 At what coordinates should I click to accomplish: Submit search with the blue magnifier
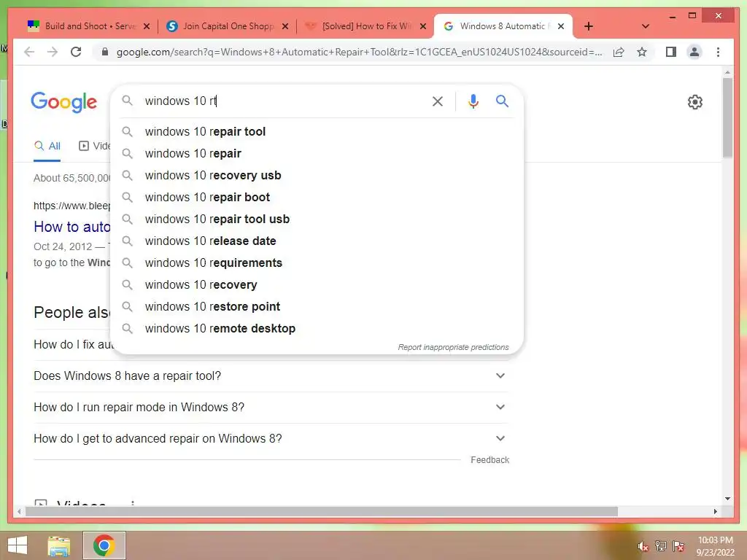[502, 101]
